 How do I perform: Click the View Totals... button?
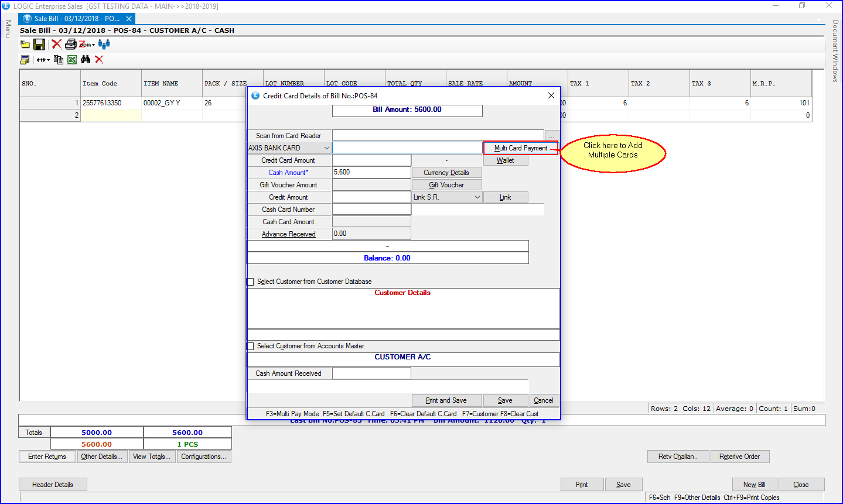[152, 457]
